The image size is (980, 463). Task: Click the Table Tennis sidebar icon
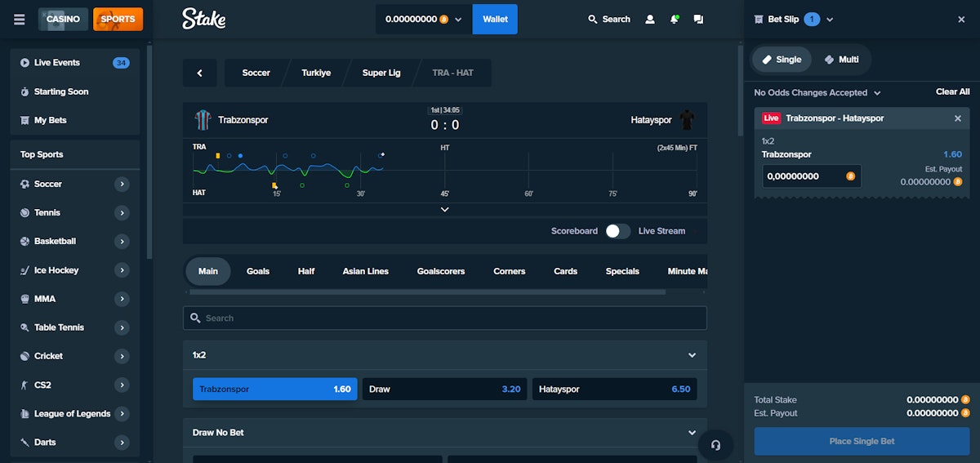click(25, 327)
